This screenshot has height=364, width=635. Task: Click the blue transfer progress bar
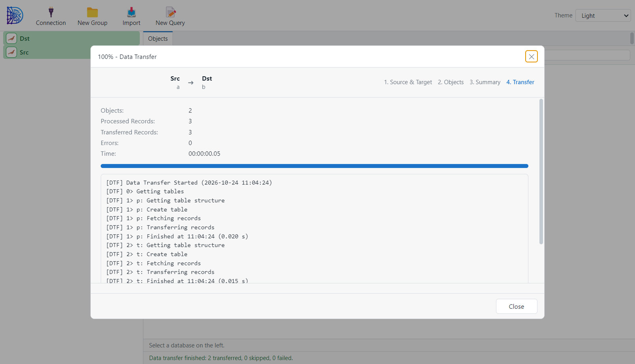click(x=314, y=166)
